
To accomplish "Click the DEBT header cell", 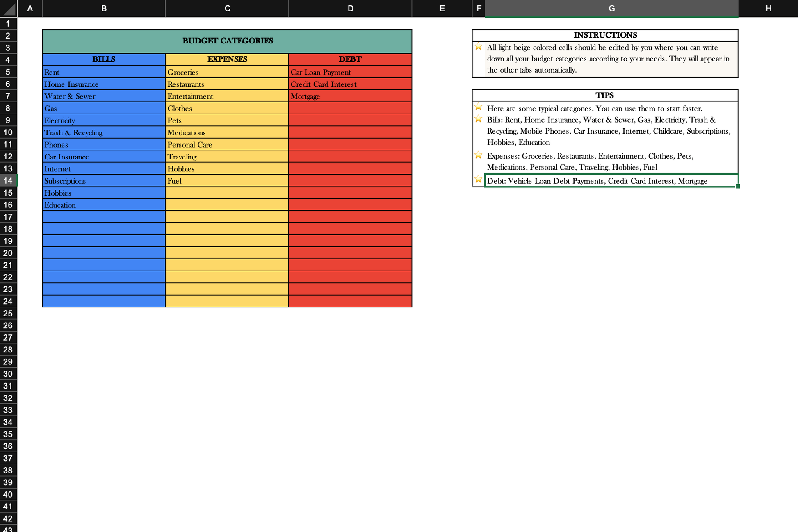I will click(x=350, y=59).
